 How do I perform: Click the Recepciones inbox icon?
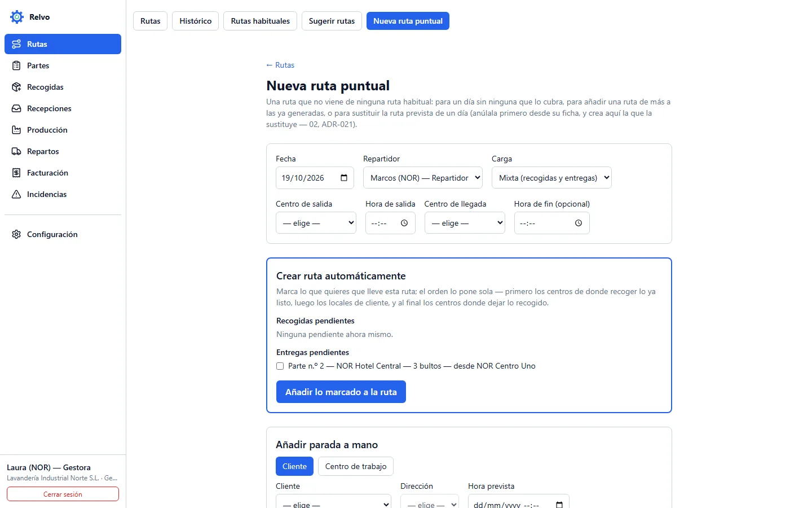(16, 108)
